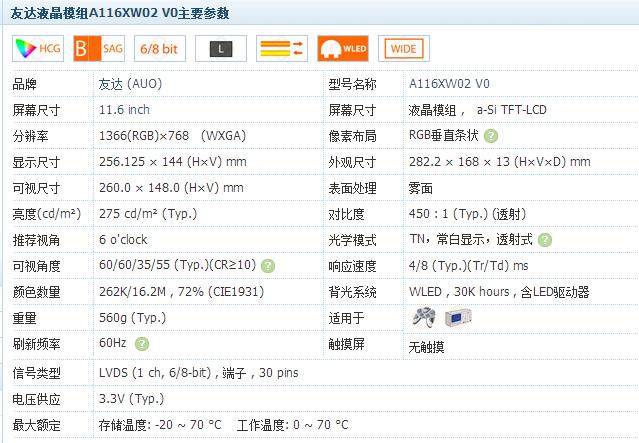Click backlight value WLED , 30K hours , 含LED驱动器
Viewport: 639px width, 443px height.
pos(499,292)
